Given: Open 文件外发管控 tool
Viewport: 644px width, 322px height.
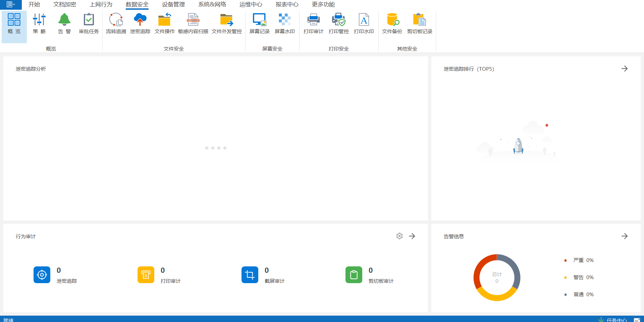Looking at the screenshot, I should (227, 24).
